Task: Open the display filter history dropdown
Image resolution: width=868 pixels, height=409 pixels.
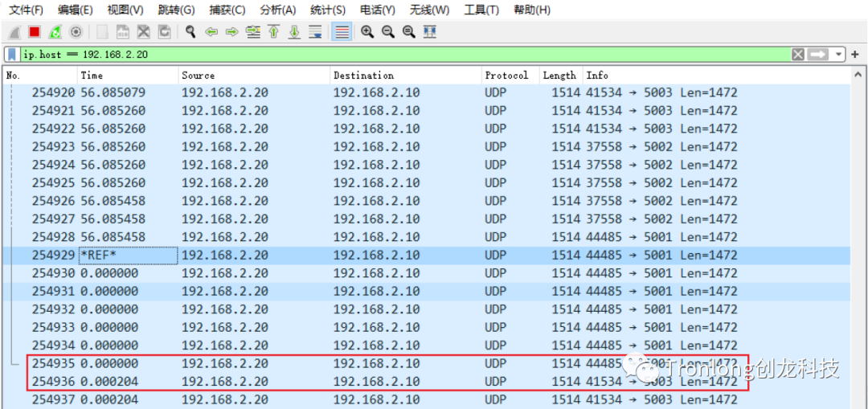Action: pyautogui.click(x=839, y=55)
